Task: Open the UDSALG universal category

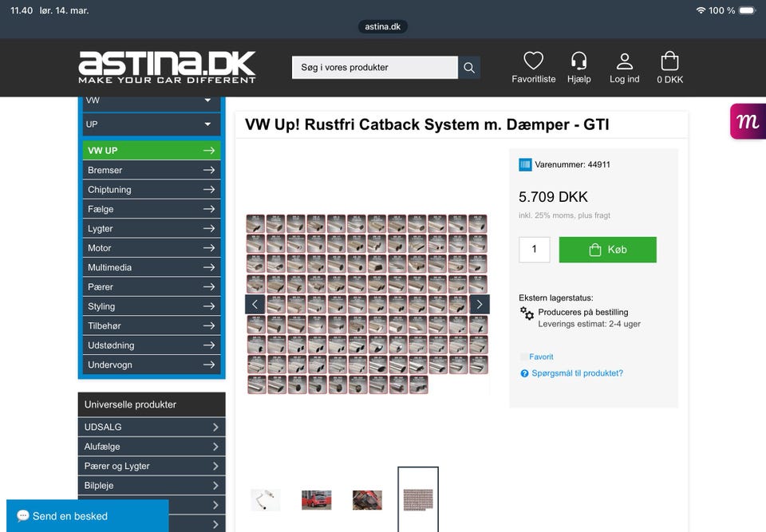Action: 152,428
